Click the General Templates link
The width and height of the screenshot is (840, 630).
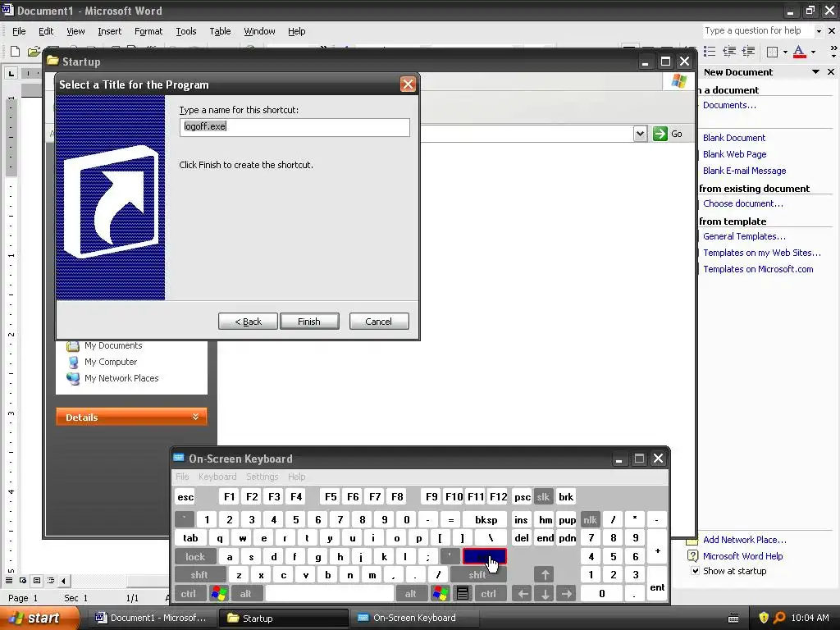744,236
